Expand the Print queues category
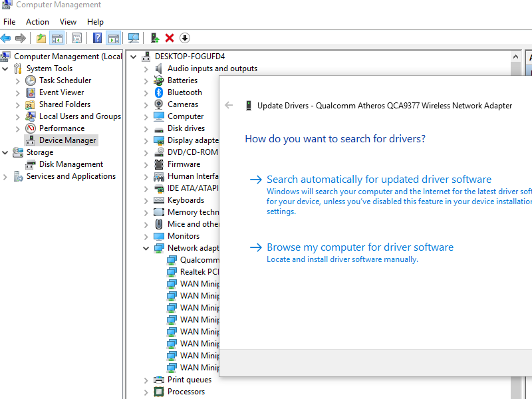 click(146, 380)
